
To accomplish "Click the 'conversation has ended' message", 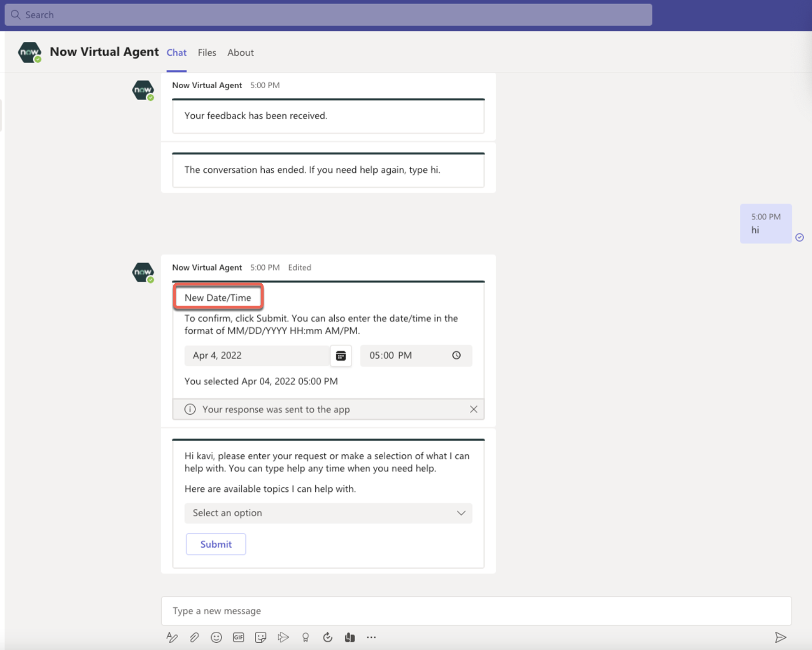I will 312,170.
